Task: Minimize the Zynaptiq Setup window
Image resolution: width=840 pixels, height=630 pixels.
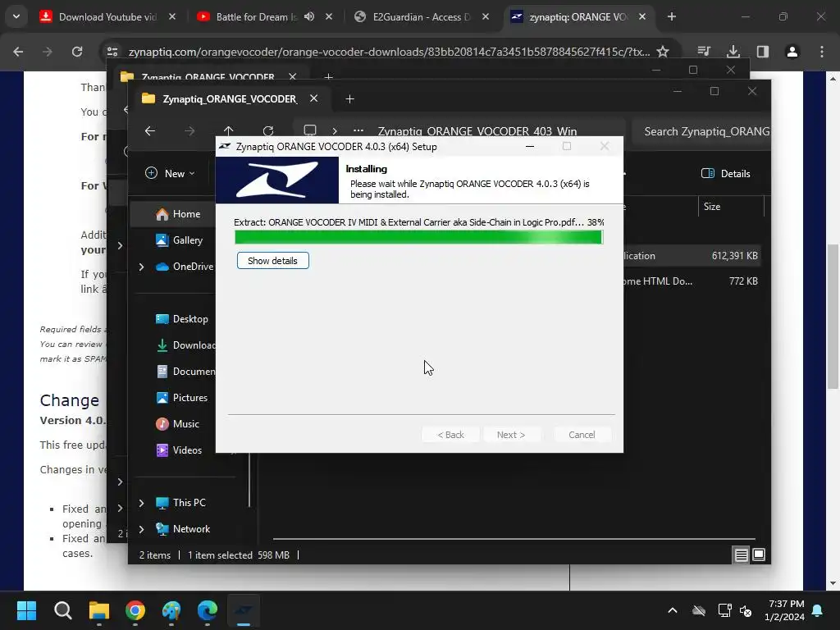Action: pyautogui.click(x=530, y=146)
